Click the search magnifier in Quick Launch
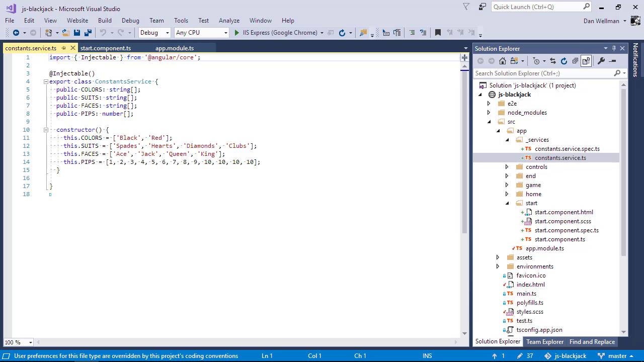Viewport: 644px width, 362px height. click(586, 7)
